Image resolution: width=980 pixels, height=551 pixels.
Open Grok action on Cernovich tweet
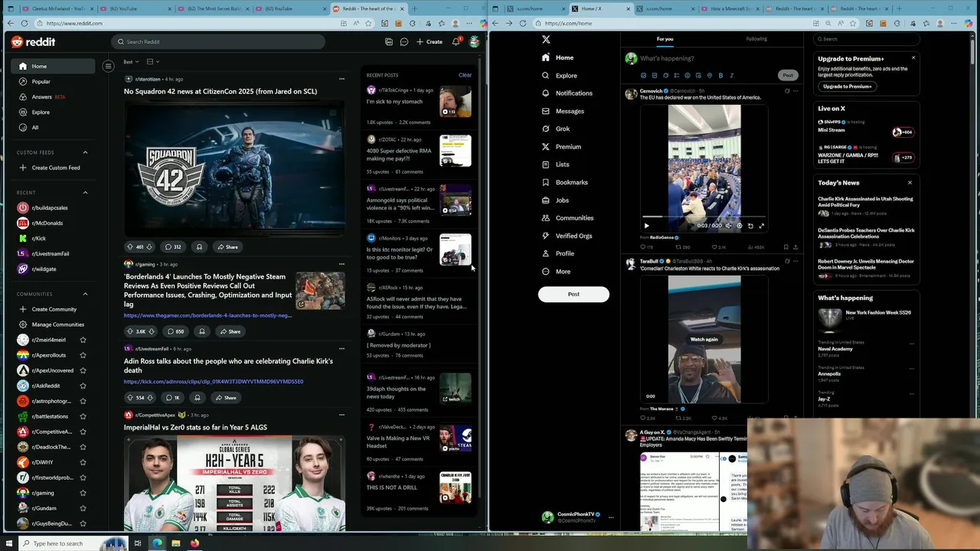click(787, 90)
